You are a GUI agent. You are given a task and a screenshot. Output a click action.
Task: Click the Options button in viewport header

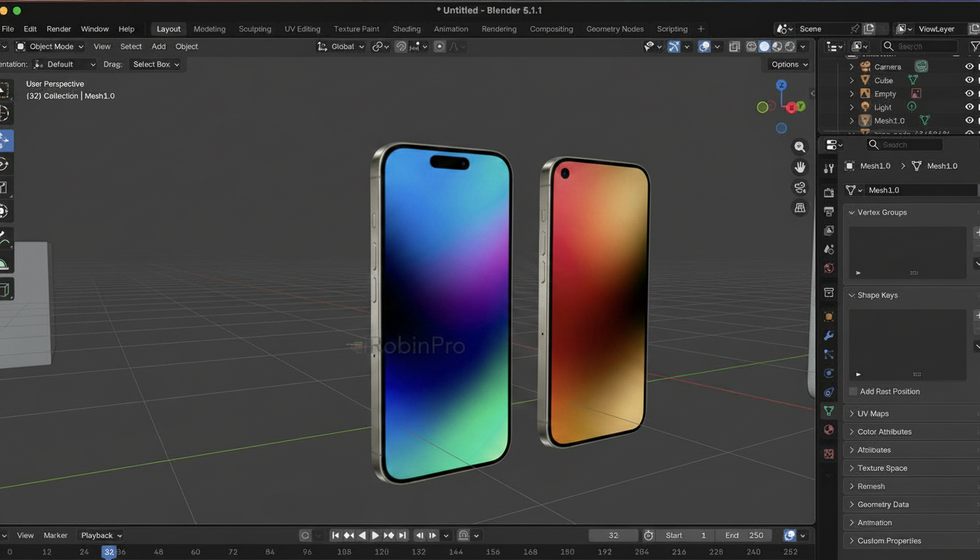coord(789,64)
